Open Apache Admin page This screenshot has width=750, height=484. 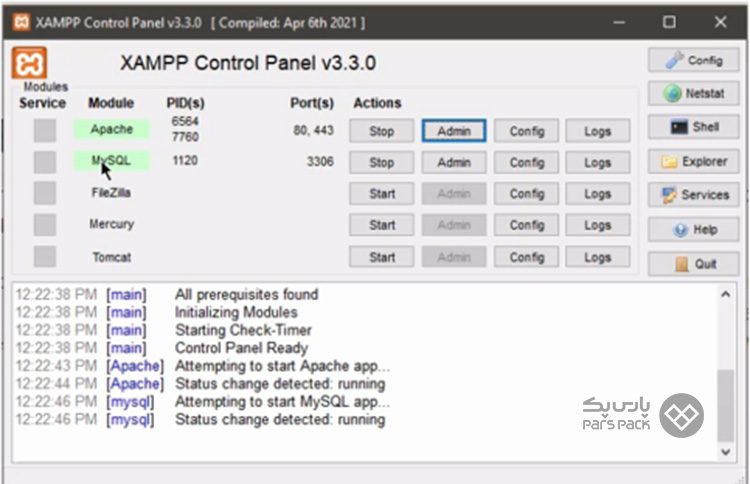[x=454, y=131]
